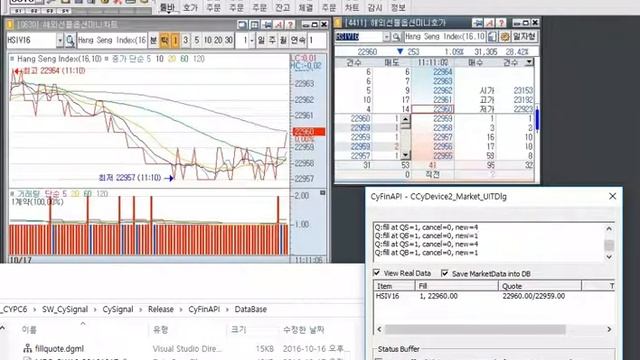Click the small square icon at volume pane corner

tap(322, 193)
